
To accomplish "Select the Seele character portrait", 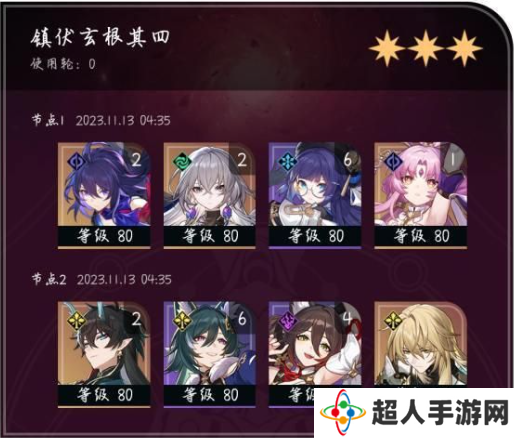I will click(104, 195).
